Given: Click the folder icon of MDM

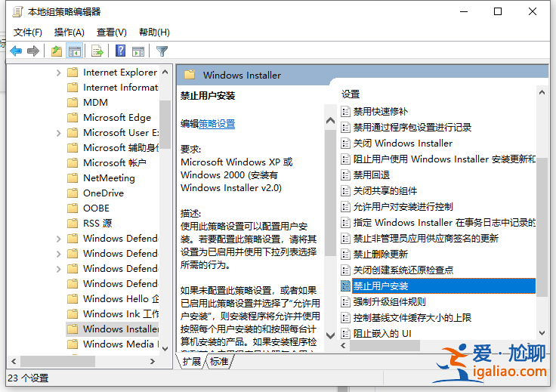Looking at the screenshot, I should (x=73, y=103).
